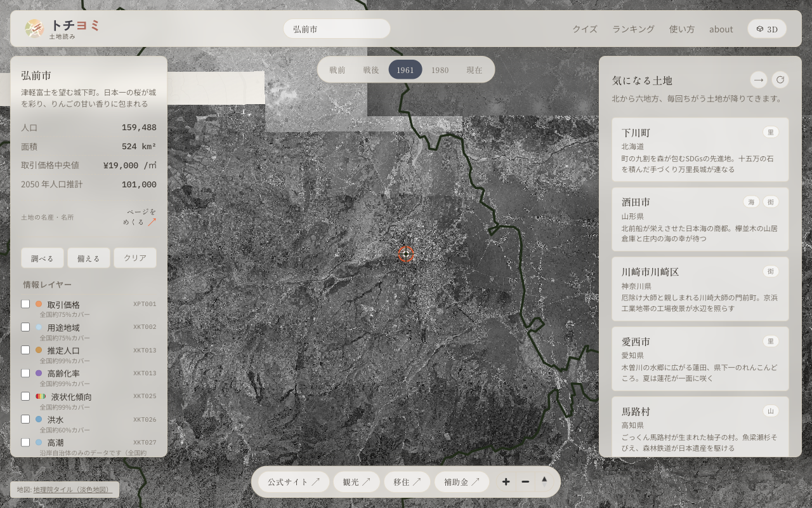Open the クイズ menu item
The width and height of the screenshot is (812, 508).
click(x=585, y=29)
